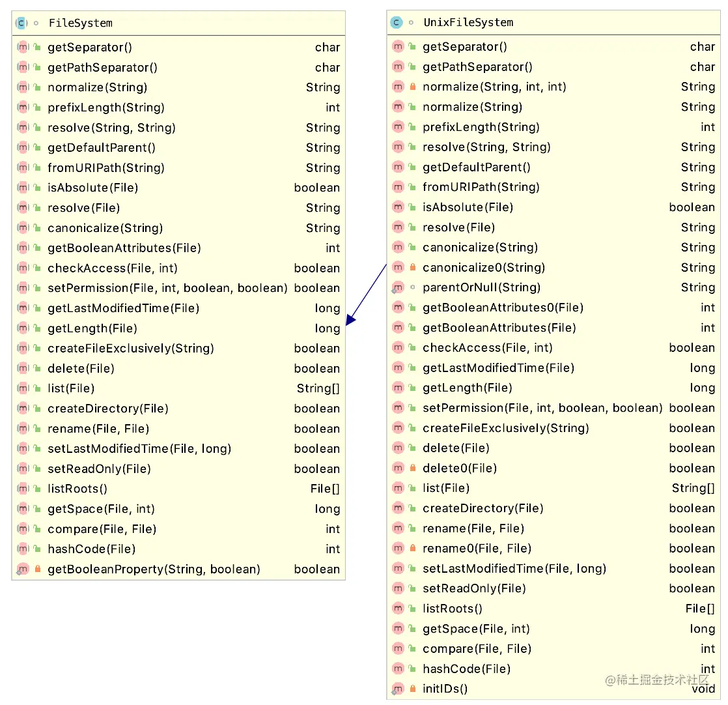Click visibility dot next to FileSystem title

tap(36, 23)
